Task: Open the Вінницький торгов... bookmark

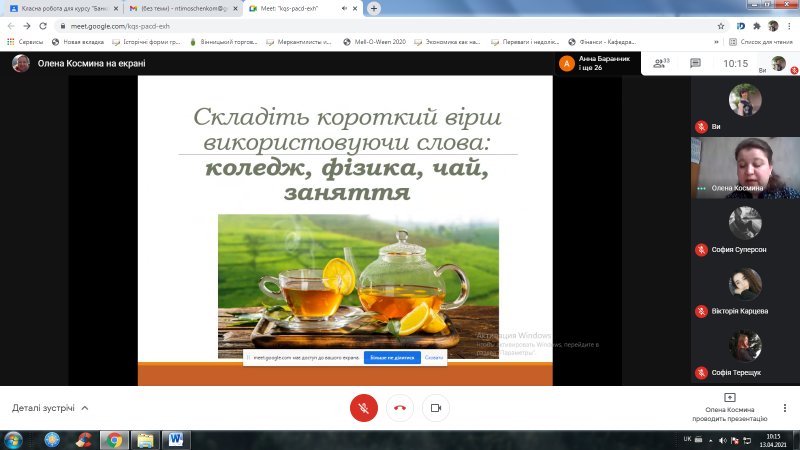Action: pyautogui.click(x=223, y=42)
